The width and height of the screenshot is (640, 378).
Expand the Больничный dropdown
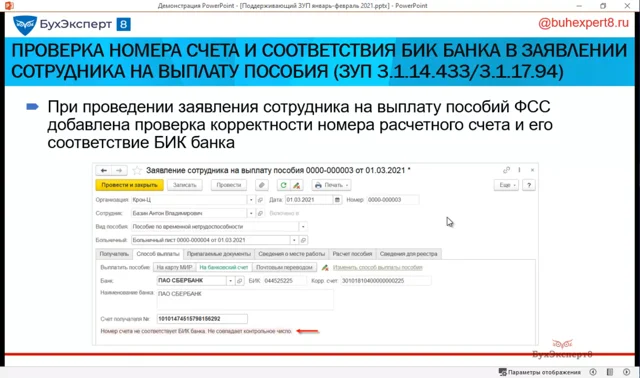click(x=294, y=240)
